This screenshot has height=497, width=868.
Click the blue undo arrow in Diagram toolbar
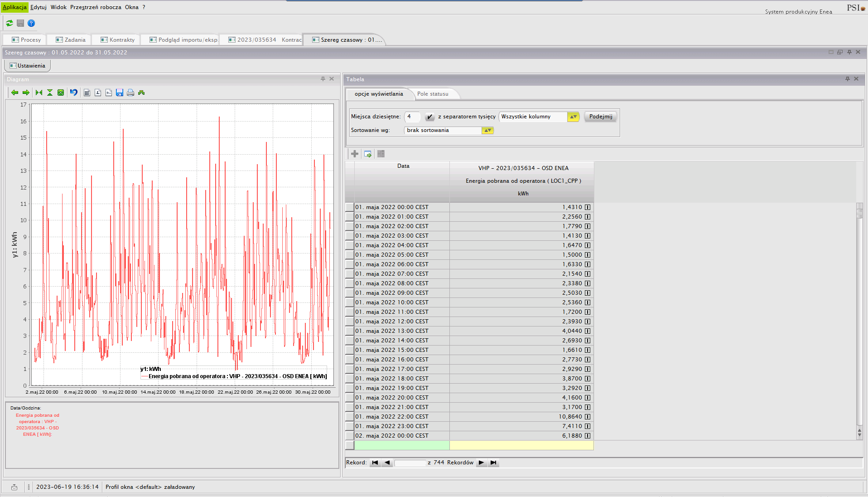coord(73,93)
